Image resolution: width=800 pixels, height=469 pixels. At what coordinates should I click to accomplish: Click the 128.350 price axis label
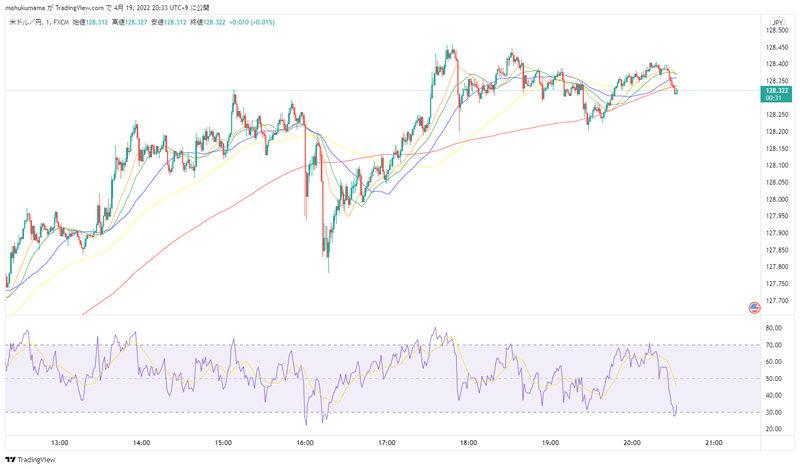click(777, 81)
